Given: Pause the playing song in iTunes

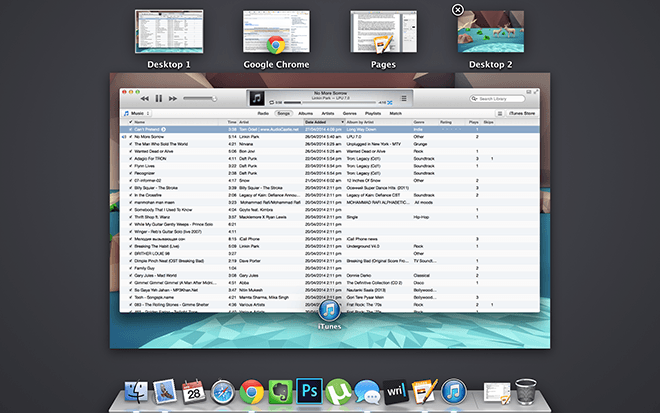Looking at the screenshot, I should 159,99.
